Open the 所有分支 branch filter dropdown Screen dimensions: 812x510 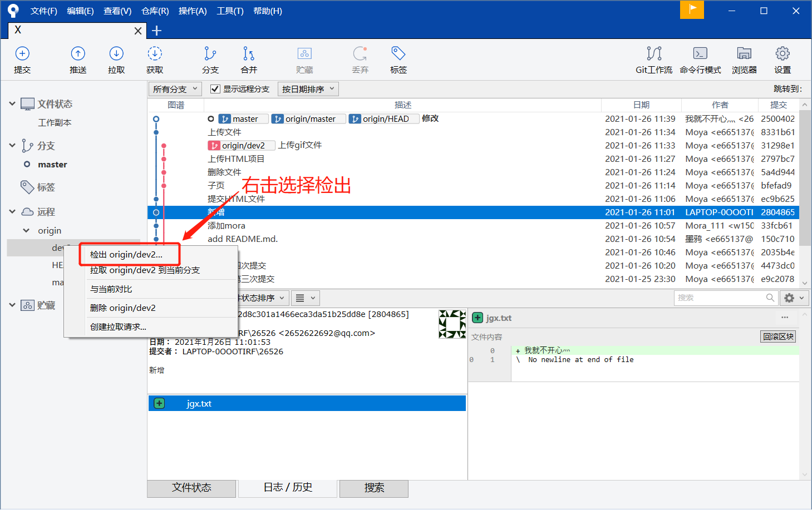175,89
